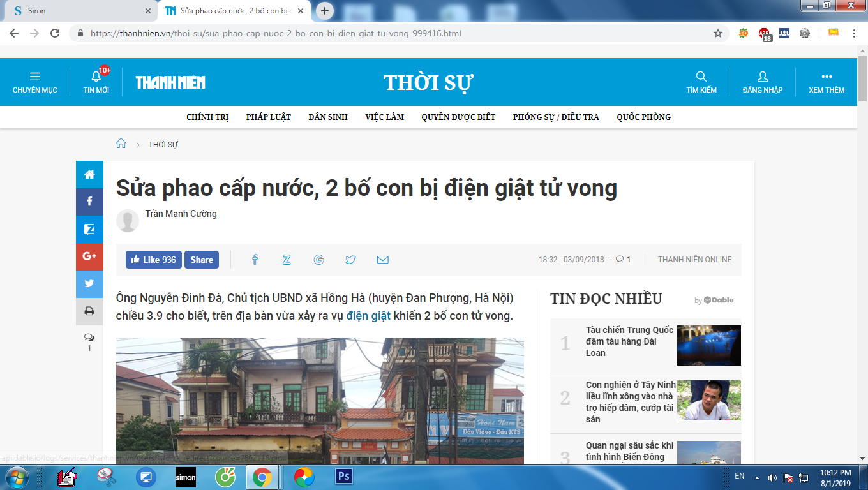
Task: Open a new browser tab
Action: pyautogui.click(x=325, y=11)
